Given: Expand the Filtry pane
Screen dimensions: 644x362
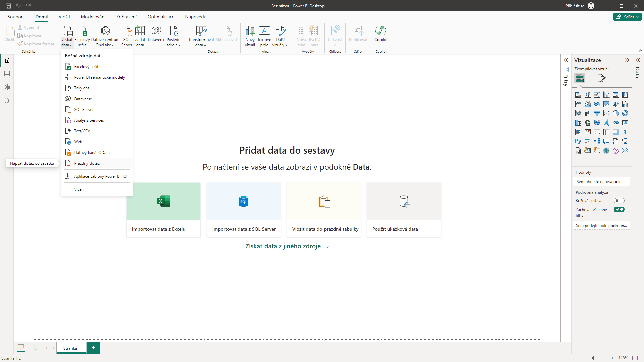Looking at the screenshot, I should (566, 60).
